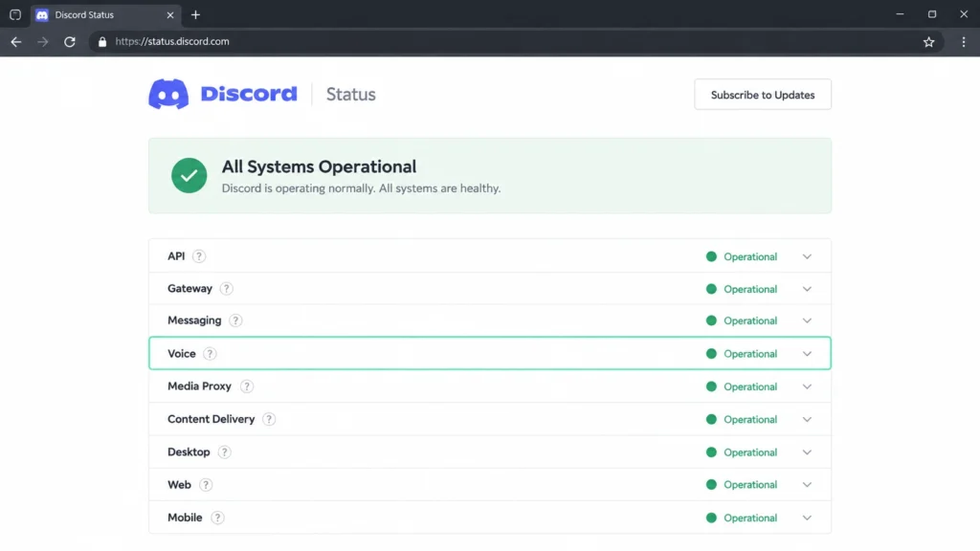
Task: Click the Media Proxy help question mark icon
Action: (x=246, y=386)
